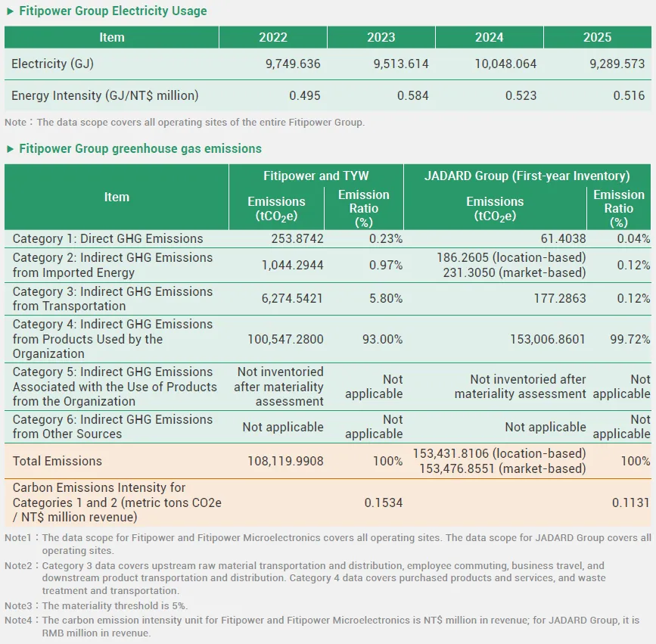Click the 2025 column header
Viewport: 656px width, 644px height.
point(598,37)
